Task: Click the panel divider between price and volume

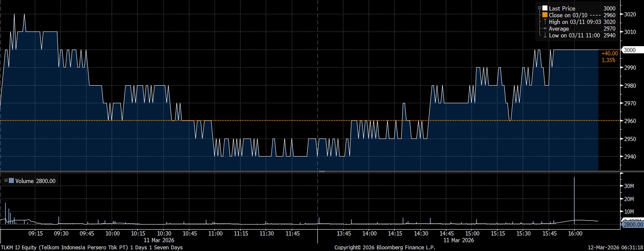Action: click(x=322, y=171)
